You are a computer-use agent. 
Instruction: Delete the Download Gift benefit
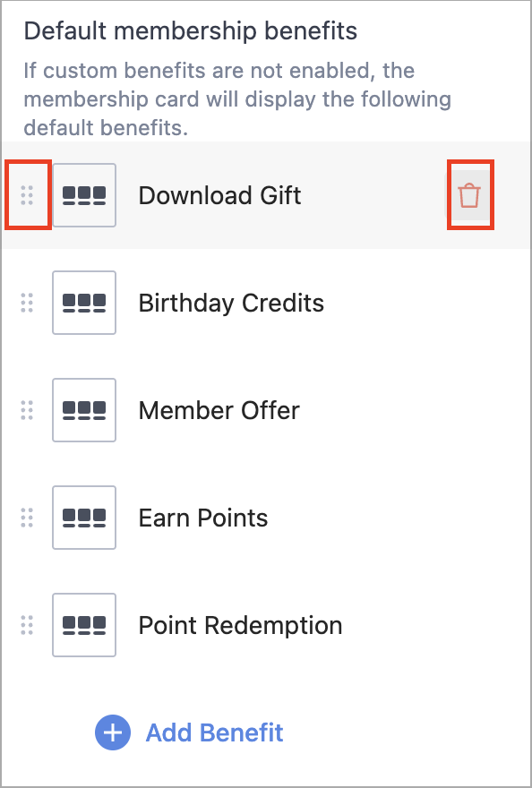(x=469, y=195)
